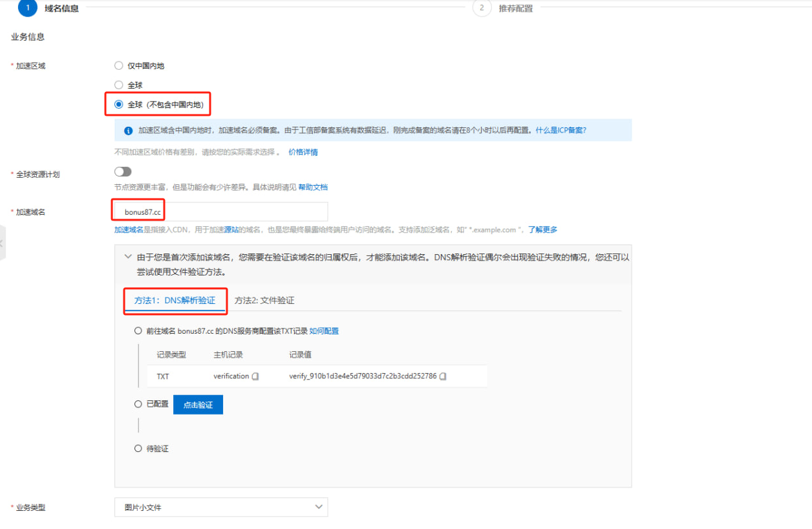Click the info icon in the blue notice

[128, 130]
